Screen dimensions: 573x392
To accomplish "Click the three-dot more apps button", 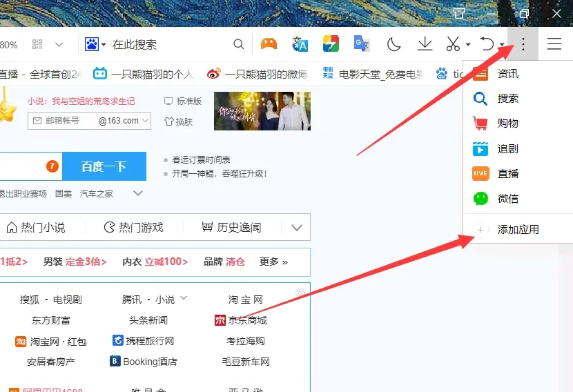I will (523, 44).
